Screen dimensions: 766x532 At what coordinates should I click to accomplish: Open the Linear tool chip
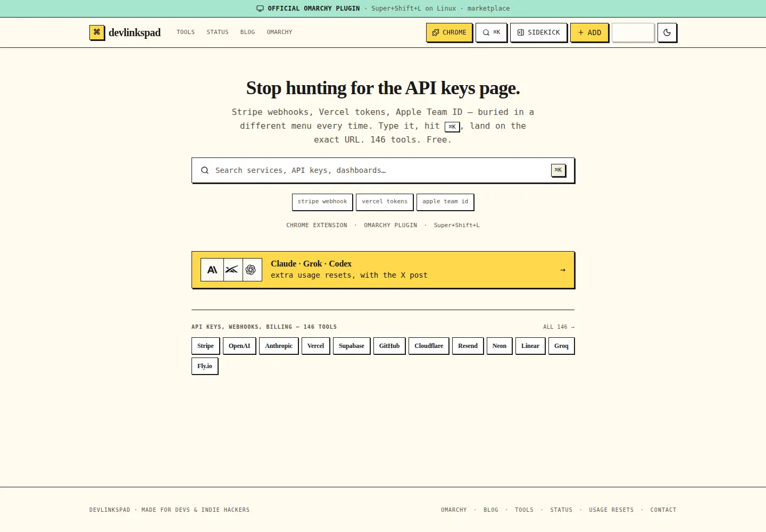coord(530,346)
